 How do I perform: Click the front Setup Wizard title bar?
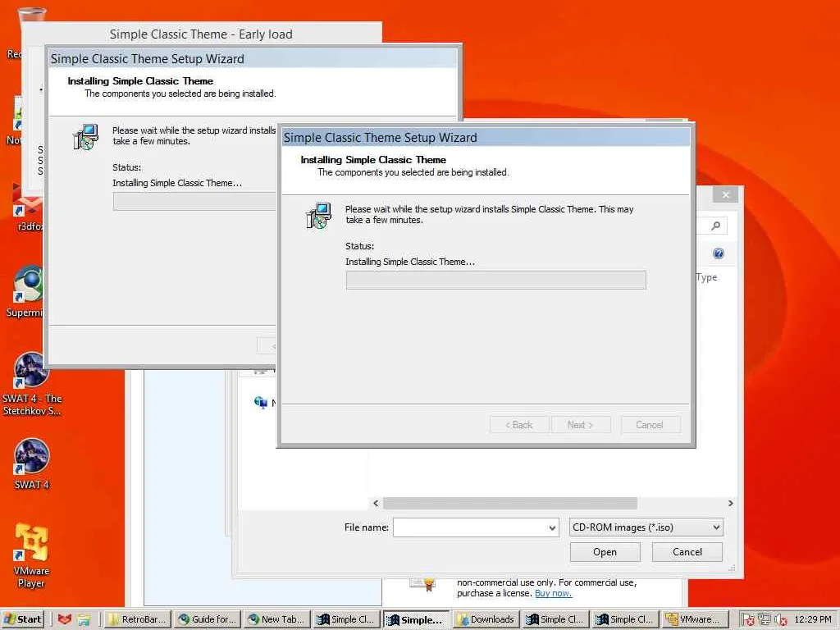(486, 138)
